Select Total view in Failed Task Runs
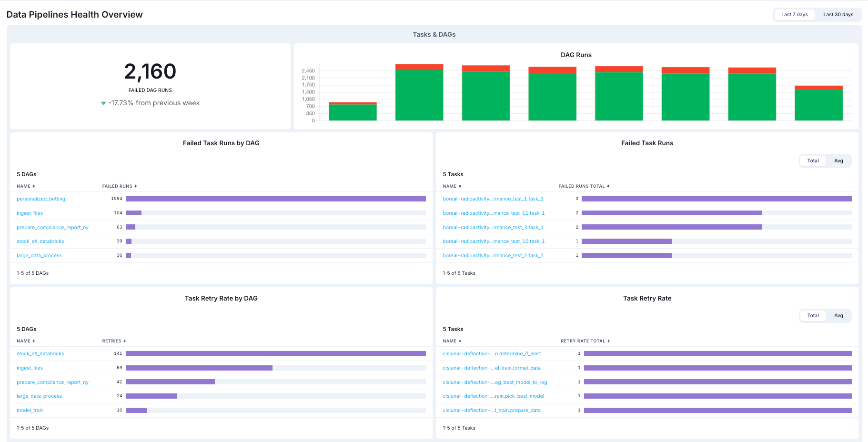Screen dimensions: 868x442 click(813, 161)
